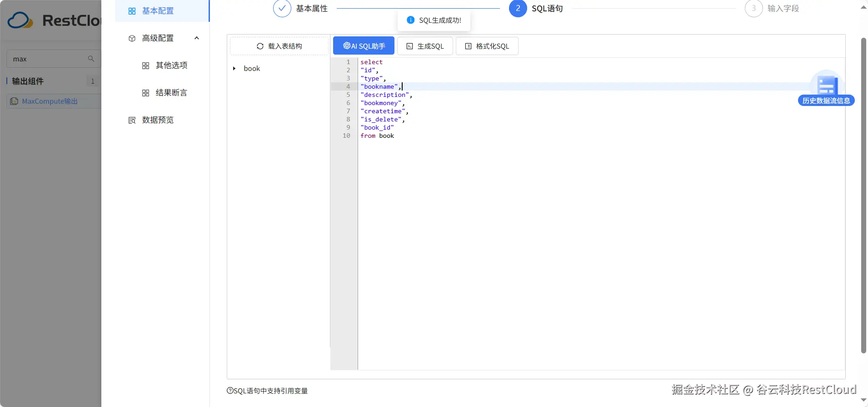The height and width of the screenshot is (407, 868).
Task: Click the 格式化SQL button
Action: (487, 46)
